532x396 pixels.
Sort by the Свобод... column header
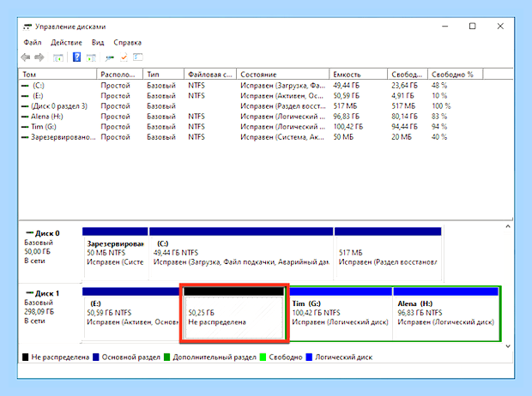[408, 75]
